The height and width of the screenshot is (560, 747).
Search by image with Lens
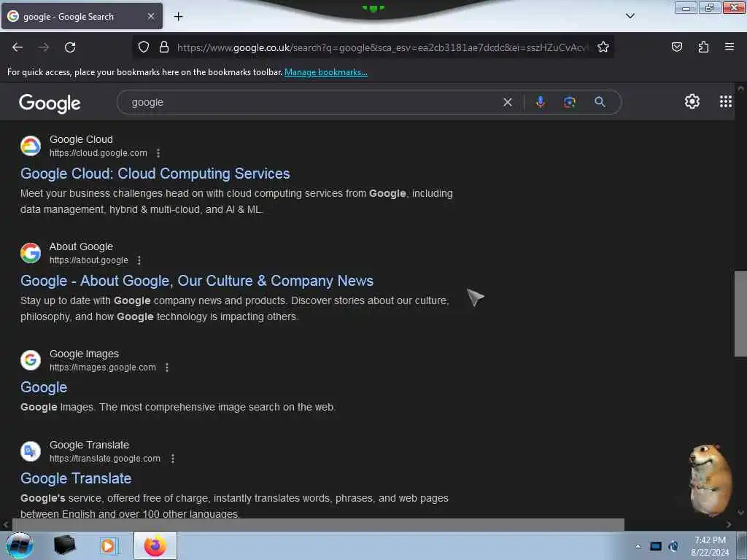(570, 102)
